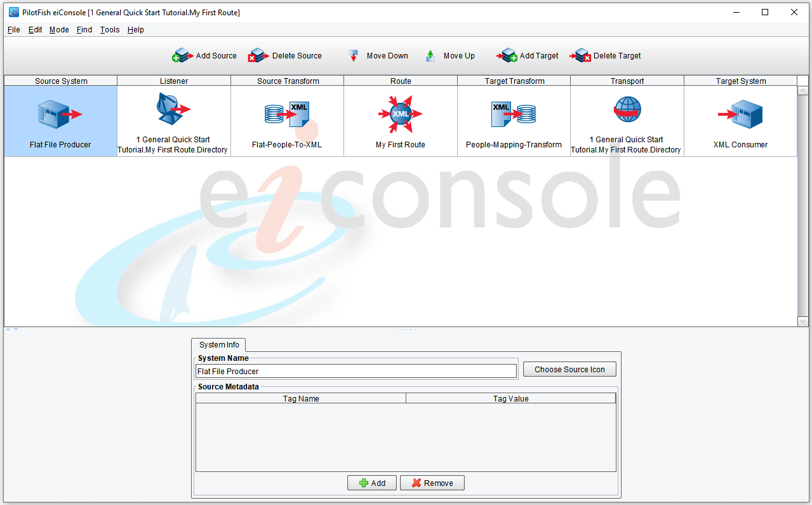Click the Target System column header
Viewport: 812px width, 505px height.
click(x=741, y=81)
